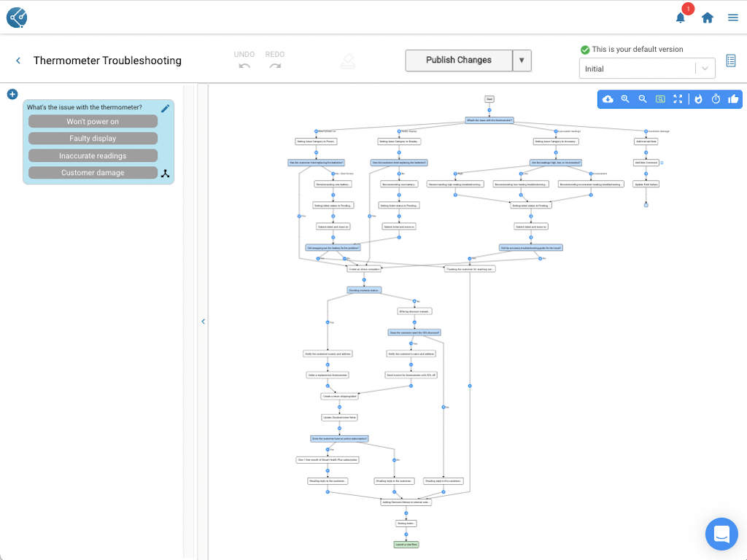Collapse the left panel with the chevron
The image size is (747, 560).
(203, 322)
